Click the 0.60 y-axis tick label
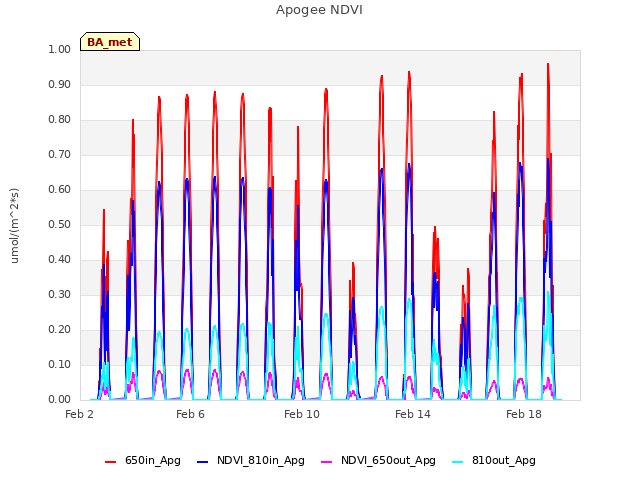 coord(60,189)
